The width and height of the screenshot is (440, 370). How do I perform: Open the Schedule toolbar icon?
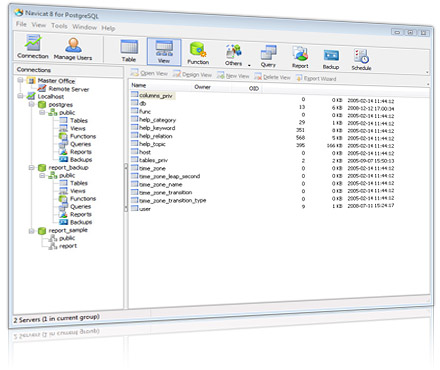tap(361, 60)
